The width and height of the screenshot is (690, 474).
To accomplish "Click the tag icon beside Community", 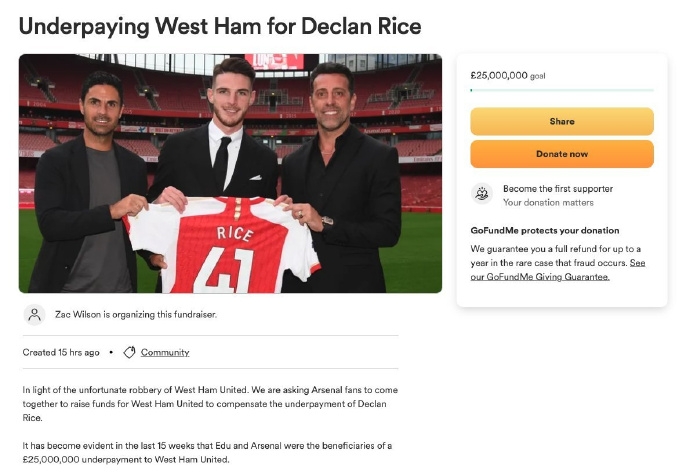I will 129,352.
